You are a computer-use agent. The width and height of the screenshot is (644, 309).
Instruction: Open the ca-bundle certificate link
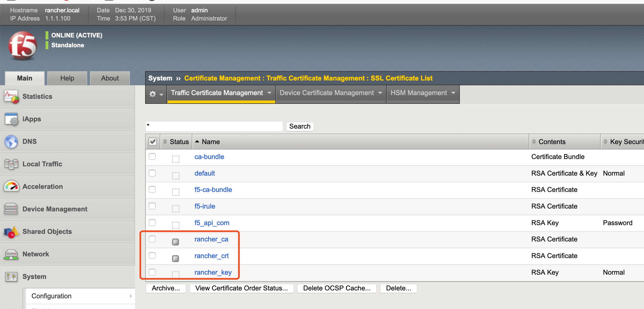[209, 157]
